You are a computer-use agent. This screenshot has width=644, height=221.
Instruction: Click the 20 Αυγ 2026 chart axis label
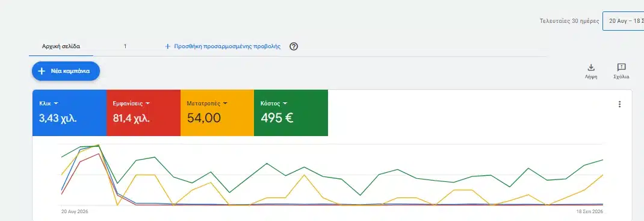pyautogui.click(x=75, y=211)
